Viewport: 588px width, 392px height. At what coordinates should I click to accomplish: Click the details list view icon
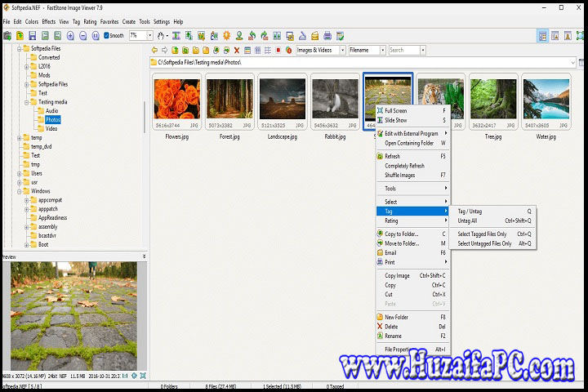coord(247,51)
